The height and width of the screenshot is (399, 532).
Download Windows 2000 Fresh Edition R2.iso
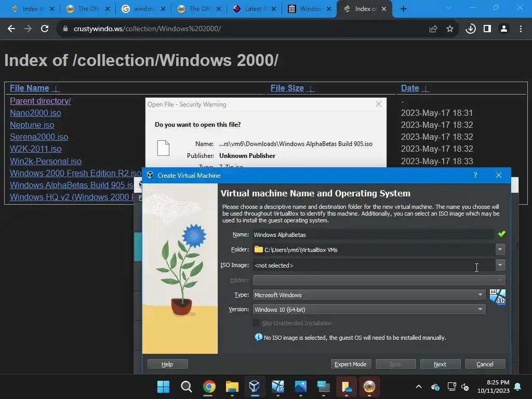[75, 173]
